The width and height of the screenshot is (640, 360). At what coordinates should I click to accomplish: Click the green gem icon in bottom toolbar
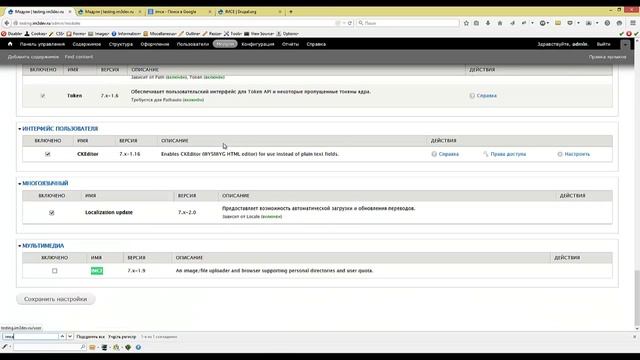pos(128,347)
